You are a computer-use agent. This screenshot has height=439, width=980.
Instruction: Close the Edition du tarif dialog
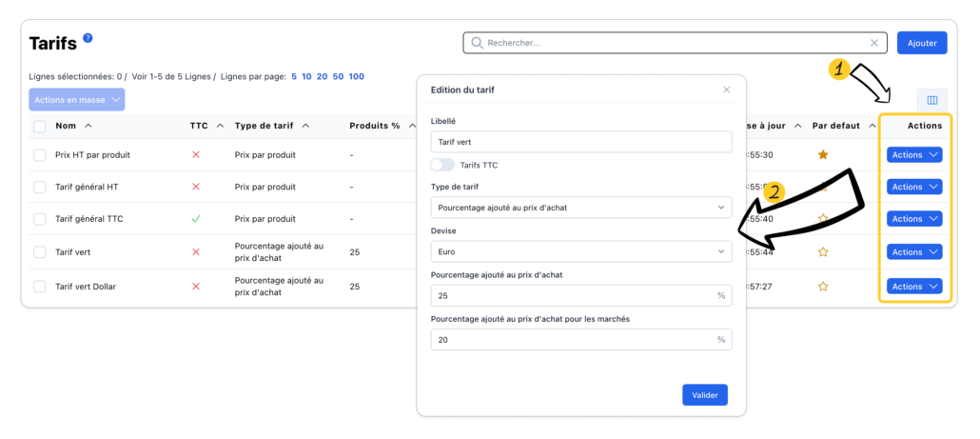tap(727, 90)
